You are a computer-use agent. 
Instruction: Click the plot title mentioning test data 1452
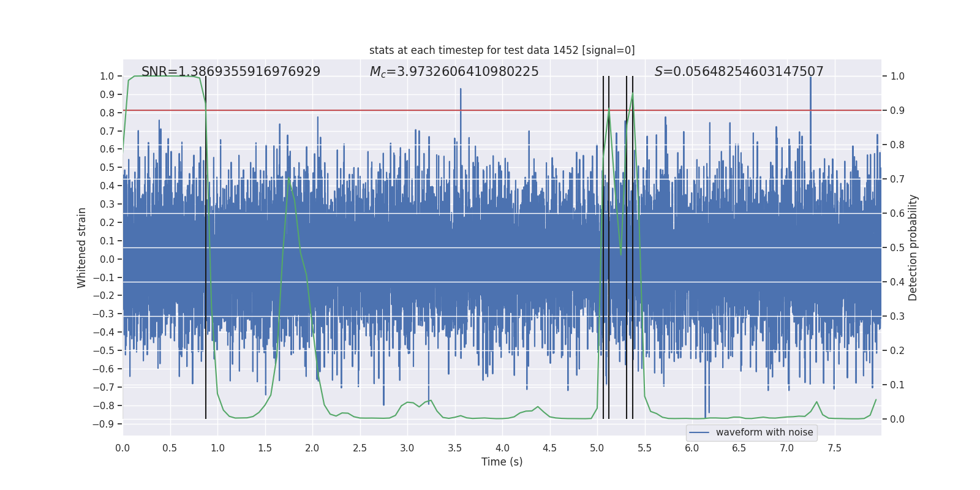click(502, 50)
